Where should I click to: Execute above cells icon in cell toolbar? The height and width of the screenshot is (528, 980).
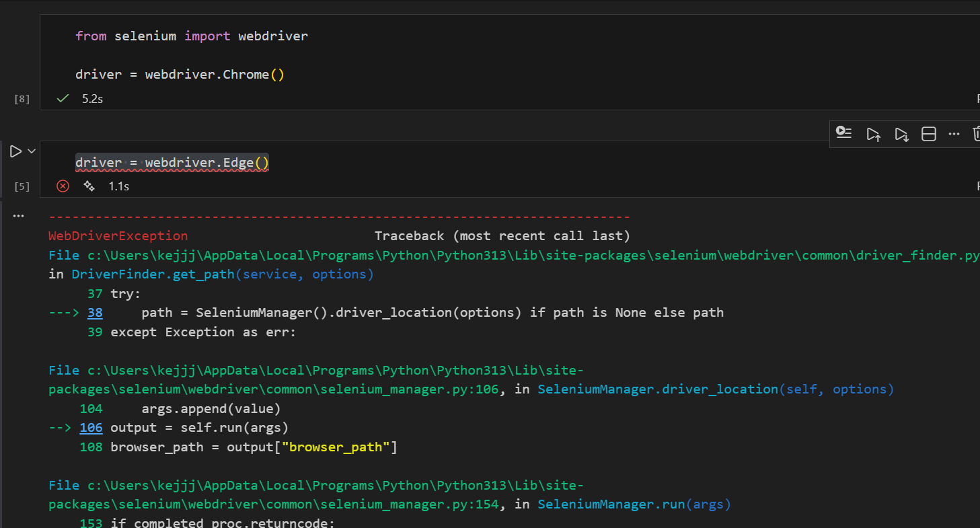(873, 134)
